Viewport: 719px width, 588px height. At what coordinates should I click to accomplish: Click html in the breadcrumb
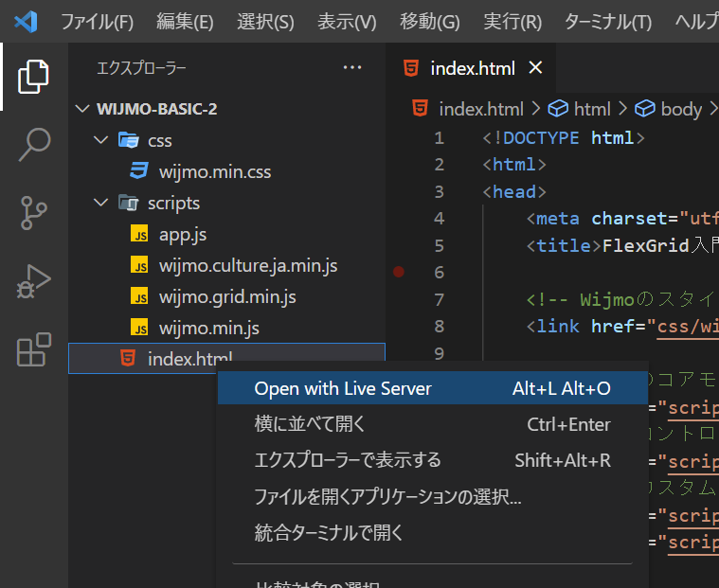[x=592, y=109]
